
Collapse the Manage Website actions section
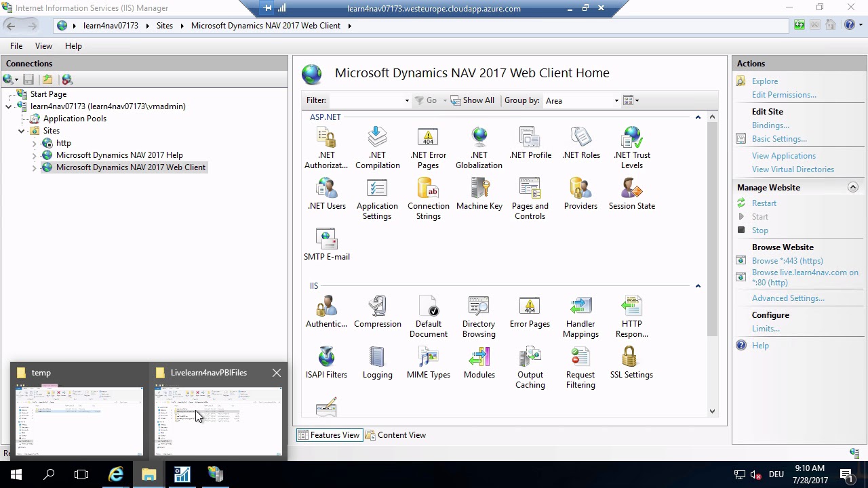[852, 188]
